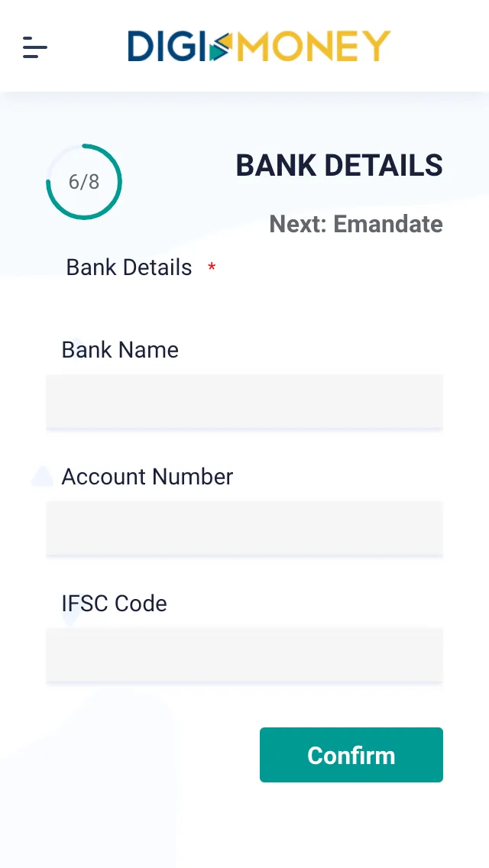This screenshot has width=489, height=868.
Task: Click the Bank Details section title
Action: point(128,267)
